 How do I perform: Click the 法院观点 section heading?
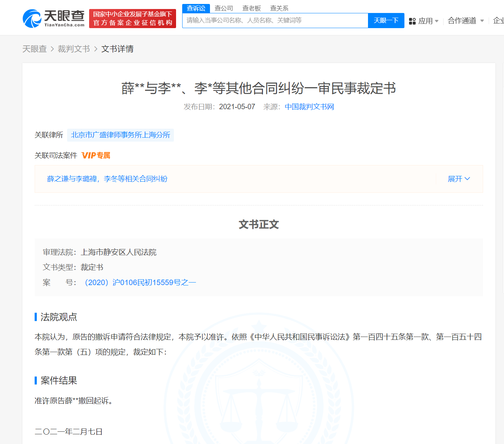[59, 317]
